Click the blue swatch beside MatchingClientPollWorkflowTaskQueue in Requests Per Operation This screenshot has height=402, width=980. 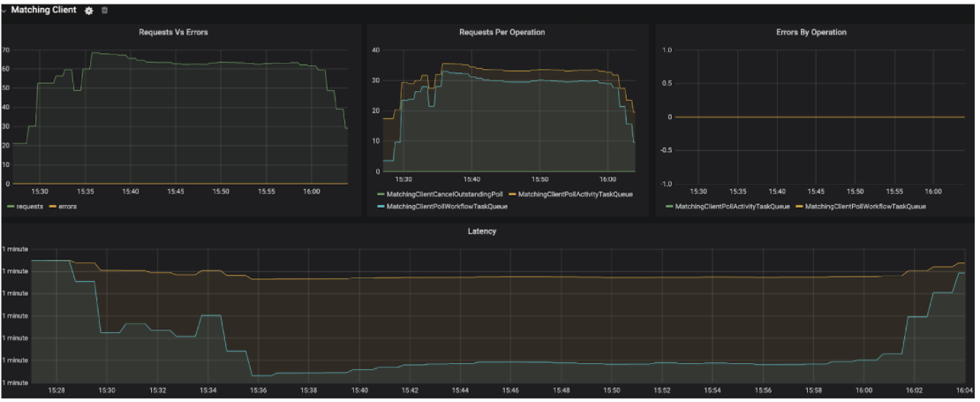click(381, 207)
